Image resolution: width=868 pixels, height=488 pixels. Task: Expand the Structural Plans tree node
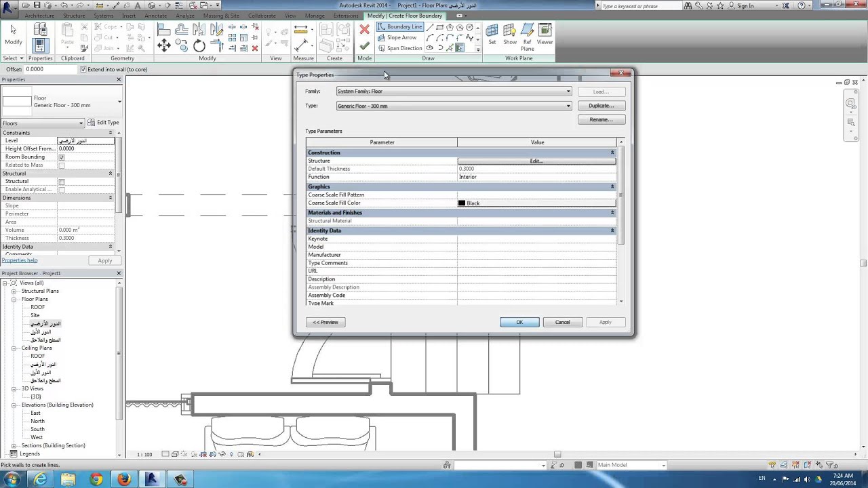point(14,291)
